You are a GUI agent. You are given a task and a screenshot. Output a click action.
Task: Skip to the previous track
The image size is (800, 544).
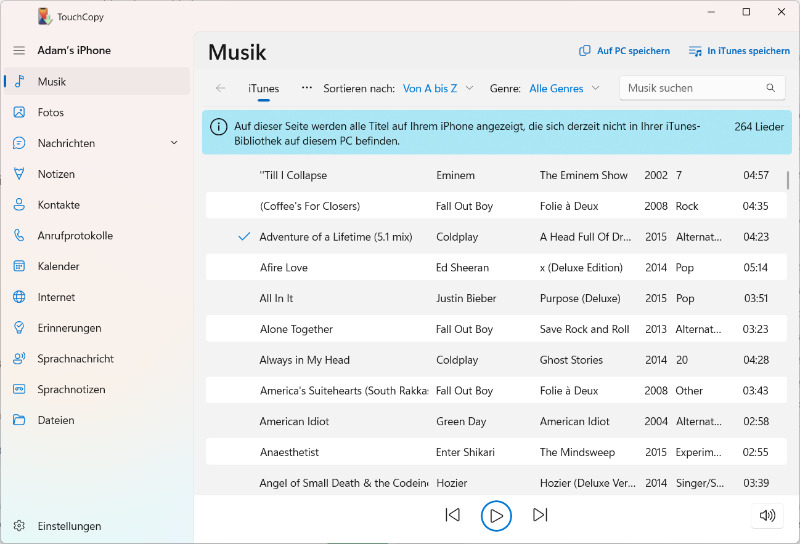[x=452, y=515]
